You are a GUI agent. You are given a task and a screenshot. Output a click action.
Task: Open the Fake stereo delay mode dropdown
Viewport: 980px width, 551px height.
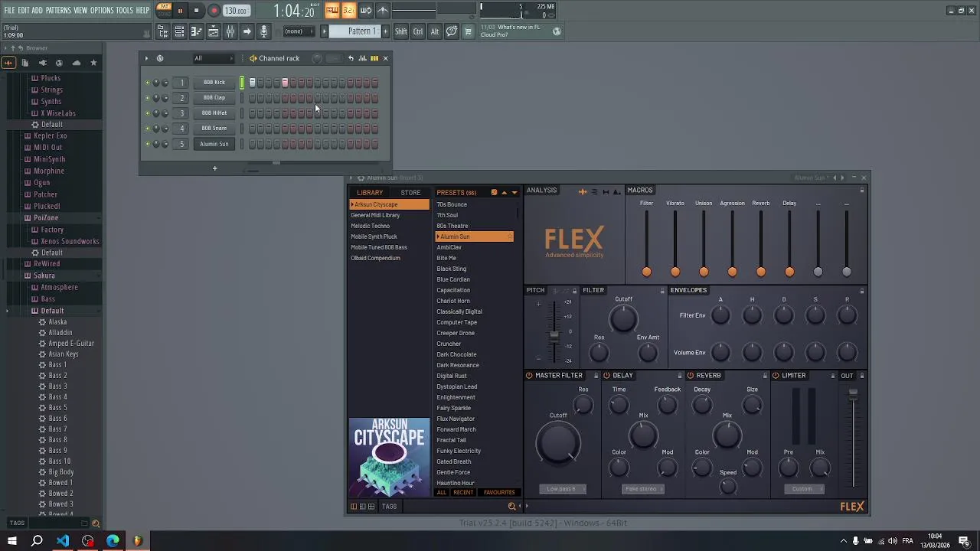click(x=642, y=489)
